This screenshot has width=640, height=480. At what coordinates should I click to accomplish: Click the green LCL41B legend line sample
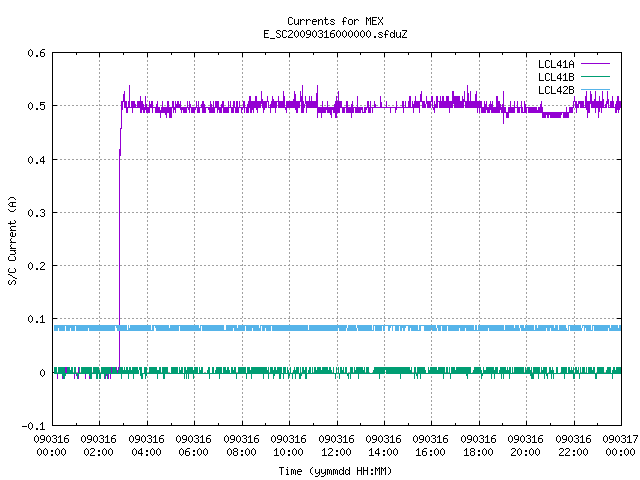pos(595,77)
